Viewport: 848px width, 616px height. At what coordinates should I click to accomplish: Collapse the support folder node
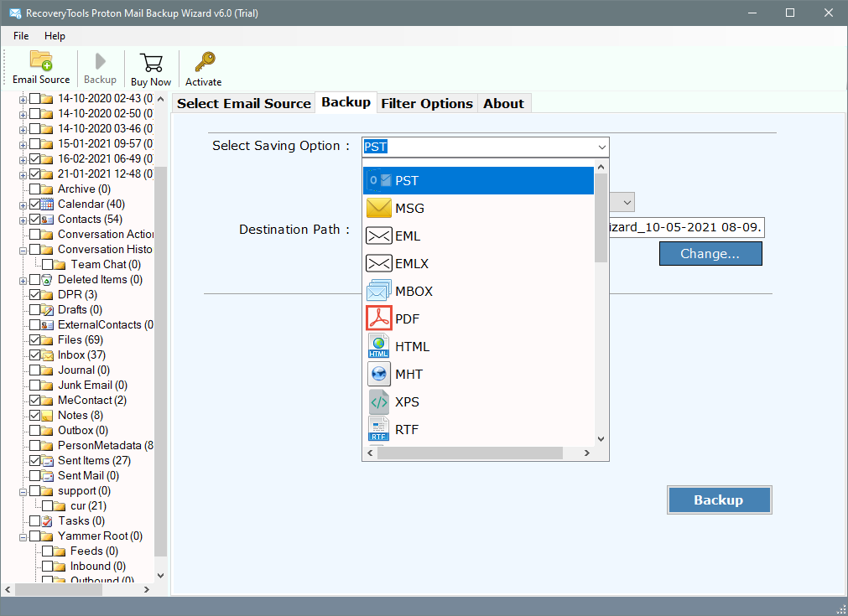23,492
